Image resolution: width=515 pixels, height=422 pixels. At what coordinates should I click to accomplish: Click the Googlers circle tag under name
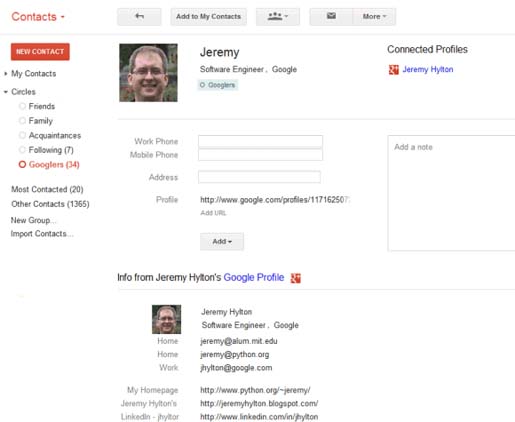pyautogui.click(x=218, y=85)
